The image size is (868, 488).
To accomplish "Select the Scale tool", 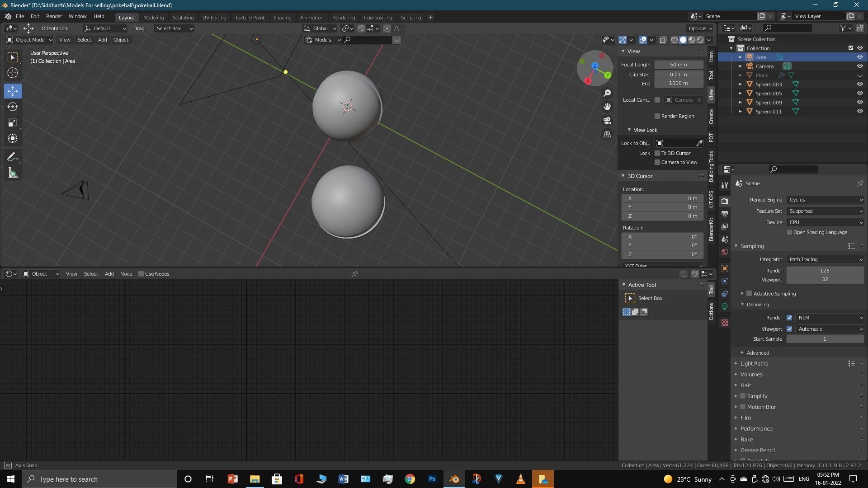I will click(x=13, y=122).
